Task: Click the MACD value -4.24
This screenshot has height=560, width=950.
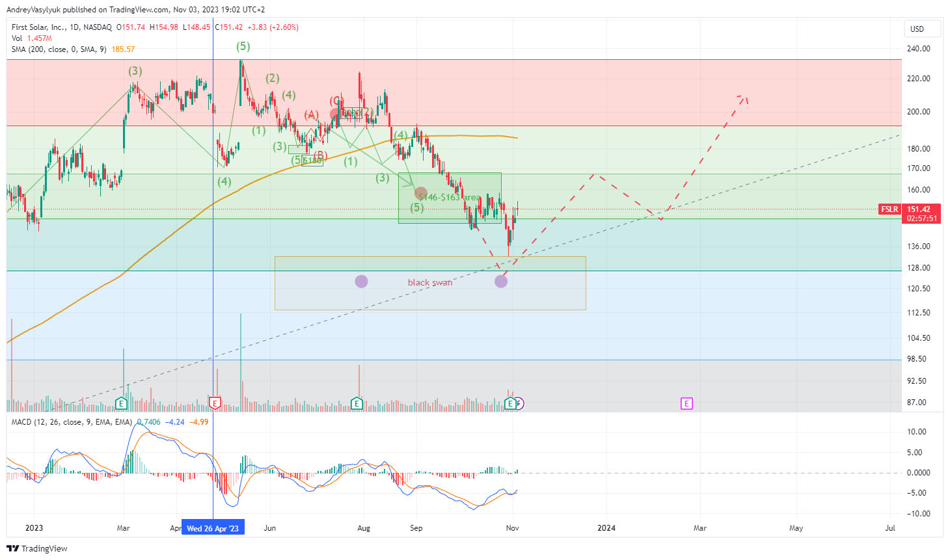Action: (x=175, y=422)
